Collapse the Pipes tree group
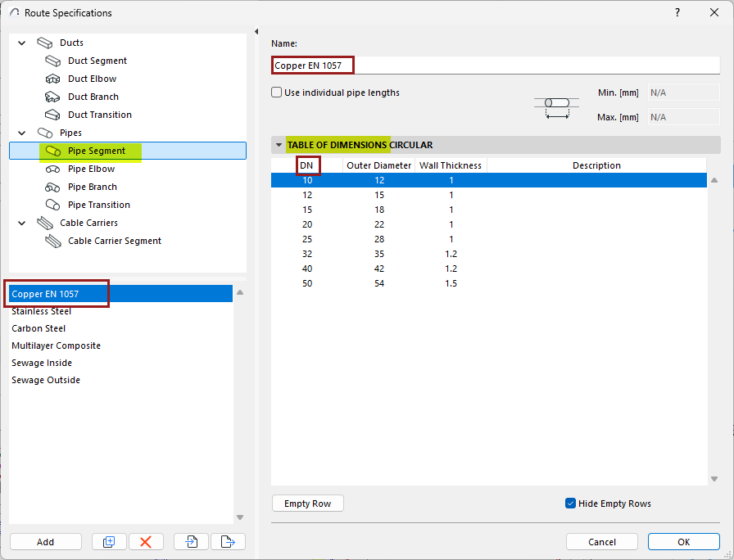 21,133
